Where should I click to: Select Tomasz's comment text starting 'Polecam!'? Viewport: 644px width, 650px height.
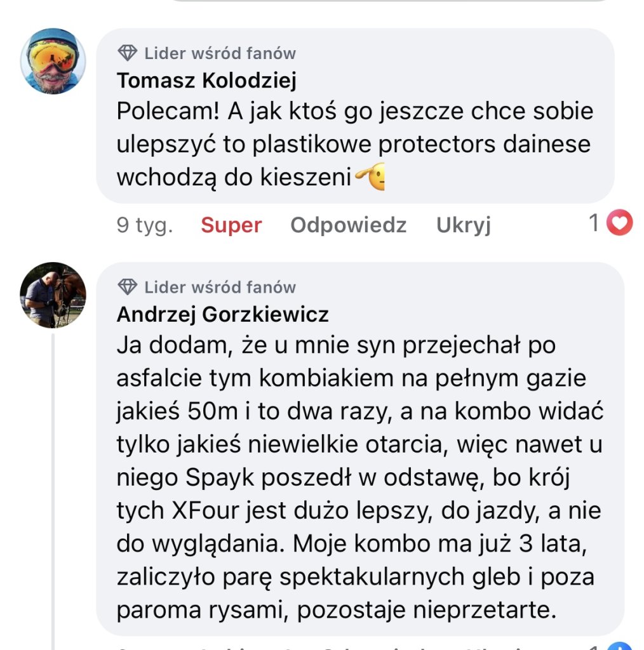pos(354,145)
